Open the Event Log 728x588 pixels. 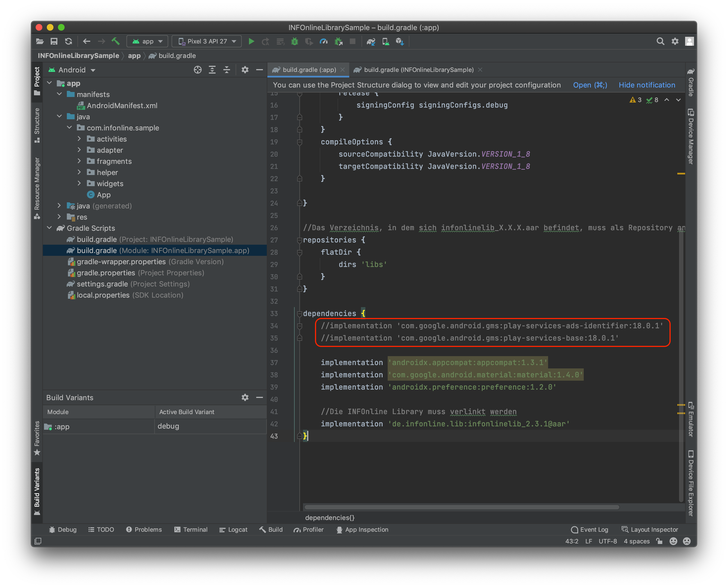[x=590, y=530]
